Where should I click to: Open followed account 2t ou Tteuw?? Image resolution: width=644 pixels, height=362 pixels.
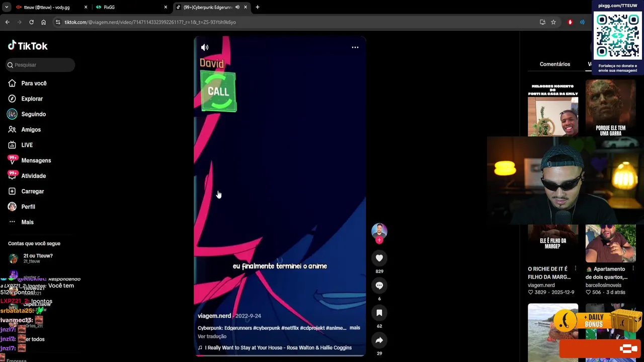point(38,258)
